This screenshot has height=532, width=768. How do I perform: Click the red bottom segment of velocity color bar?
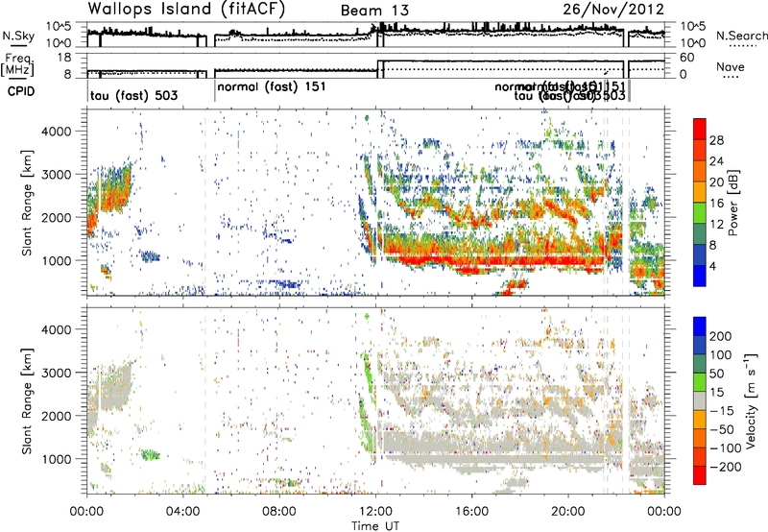pyautogui.click(x=700, y=475)
